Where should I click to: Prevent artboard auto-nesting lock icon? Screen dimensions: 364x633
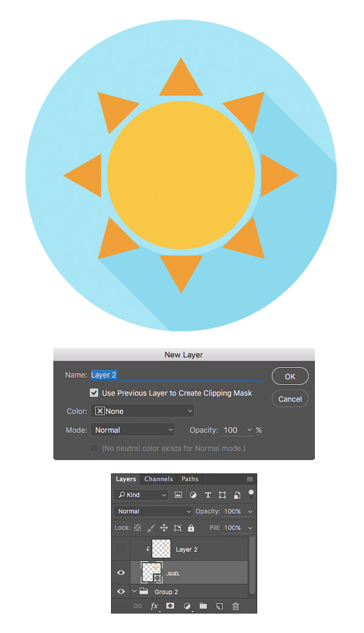tap(178, 527)
